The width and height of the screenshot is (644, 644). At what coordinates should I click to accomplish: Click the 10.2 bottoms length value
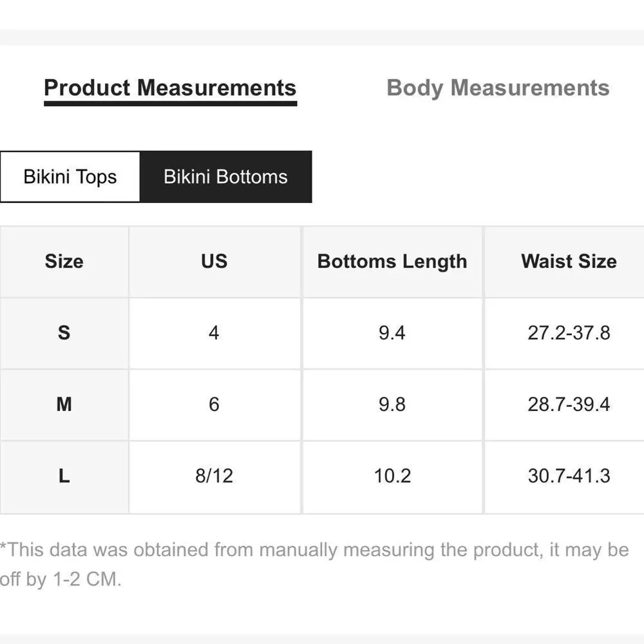click(x=392, y=477)
